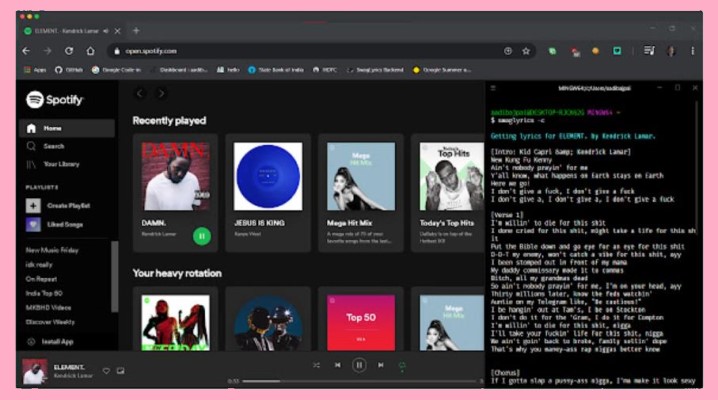Click terminal window scrollbar
This screenshot has height=400, width=718.
point(696,169)
